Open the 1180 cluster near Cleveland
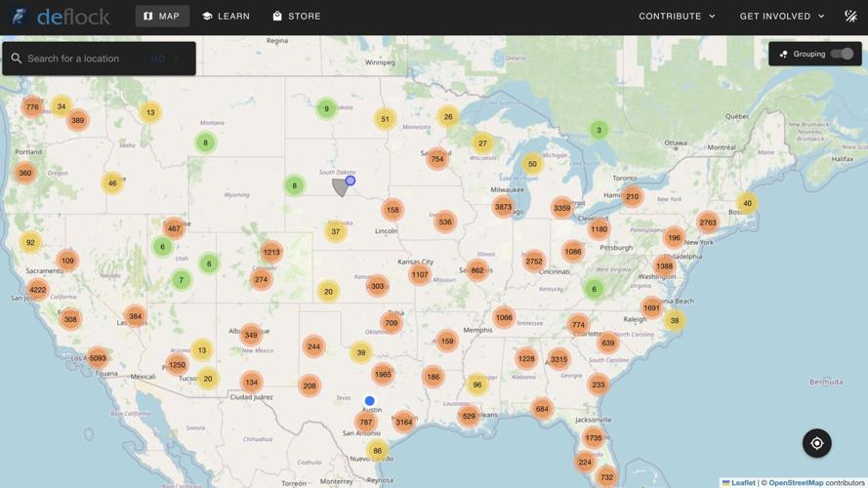 (599, 229)
